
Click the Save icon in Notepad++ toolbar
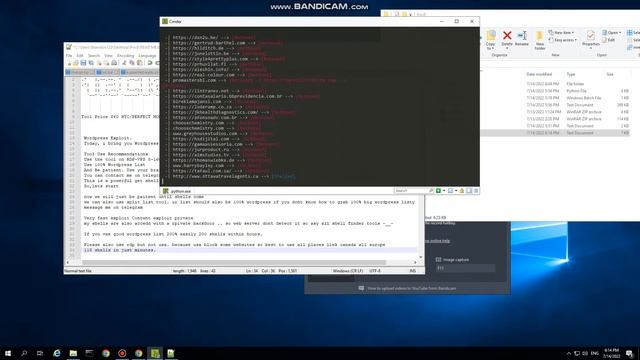point(83,63)
